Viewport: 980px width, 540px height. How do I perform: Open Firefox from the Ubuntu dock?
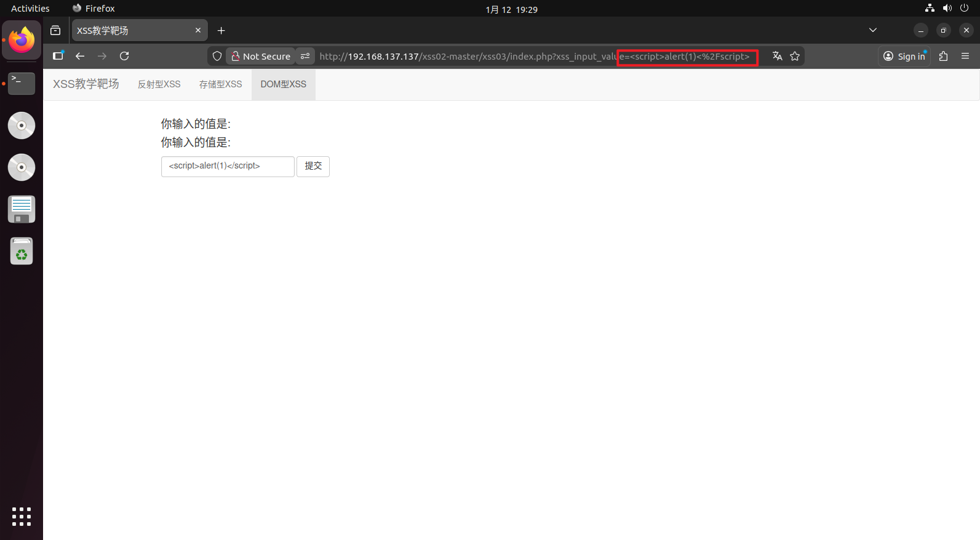coord(22,40)
